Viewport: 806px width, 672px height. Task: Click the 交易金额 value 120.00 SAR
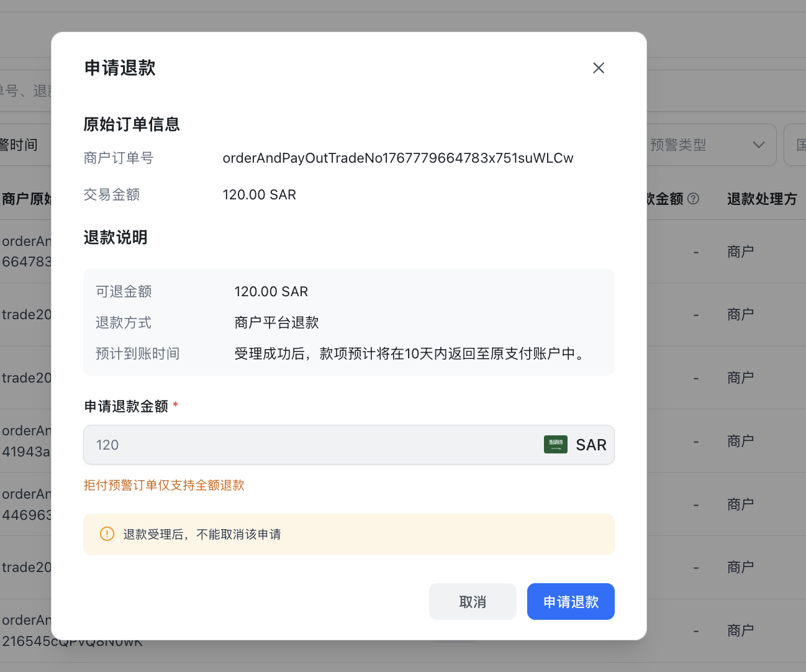point(259,195)
